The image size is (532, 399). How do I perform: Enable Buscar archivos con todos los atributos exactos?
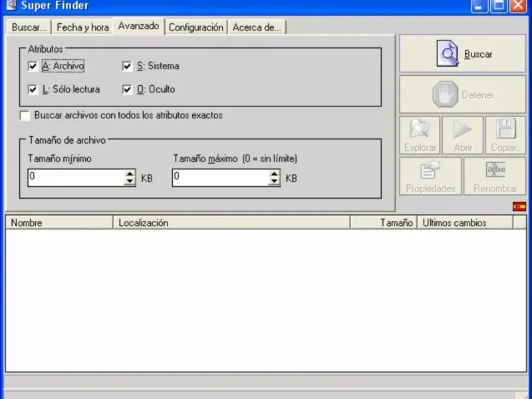(x=25, y=115)
